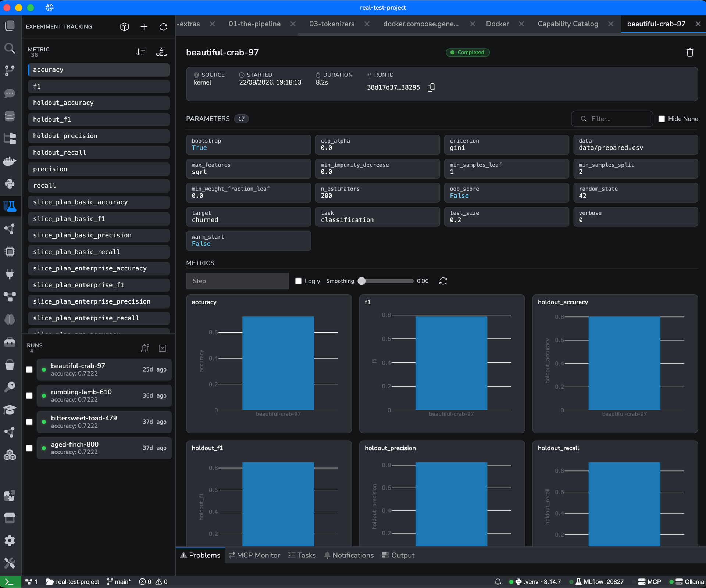Screen dimensions: 706x588
Task: Open the chat bubble sidebar icon
Action: (10, 93)
